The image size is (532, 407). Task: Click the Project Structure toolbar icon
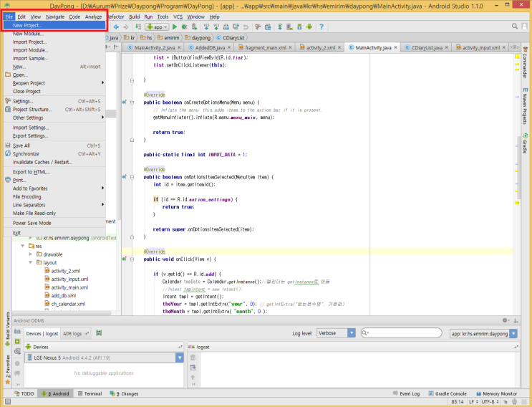click(268, 27)
